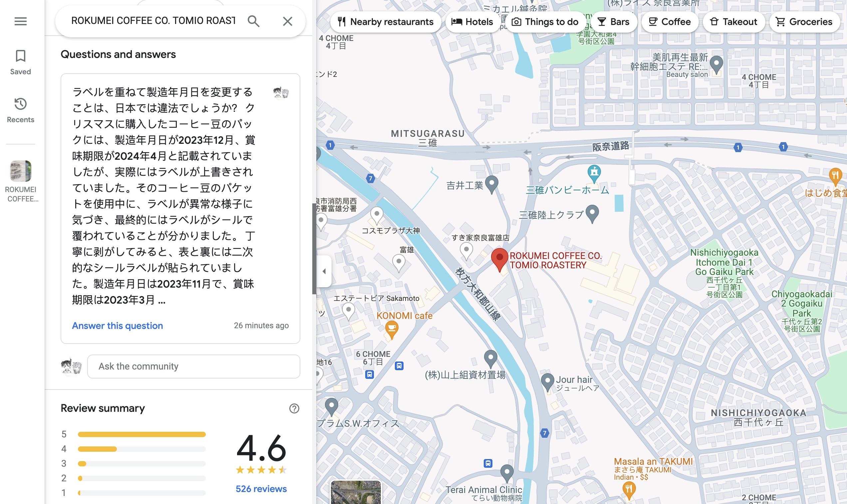Click the 26 minutes ago timestamp
Viewport: 847px width, 504px height.
tap(261, 325)
